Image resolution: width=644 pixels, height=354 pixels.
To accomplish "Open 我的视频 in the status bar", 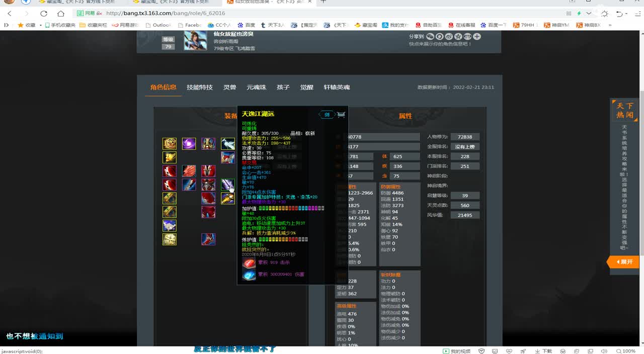I will [x=457, y=351].
